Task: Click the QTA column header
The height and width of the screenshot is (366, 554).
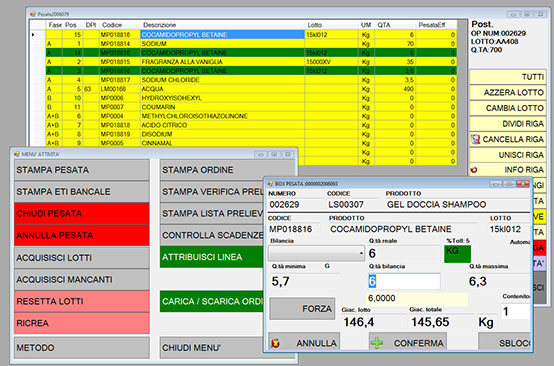Action: [x=395, y=25]
